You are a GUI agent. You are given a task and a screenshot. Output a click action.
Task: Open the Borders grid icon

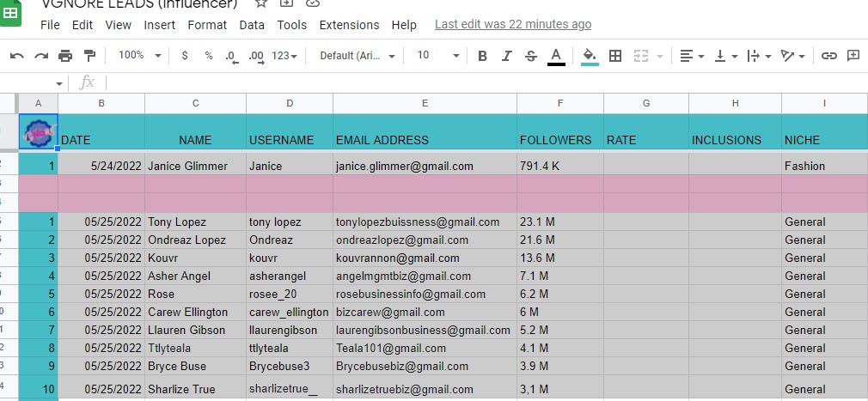pyautogui.click(x=615, y=56)
